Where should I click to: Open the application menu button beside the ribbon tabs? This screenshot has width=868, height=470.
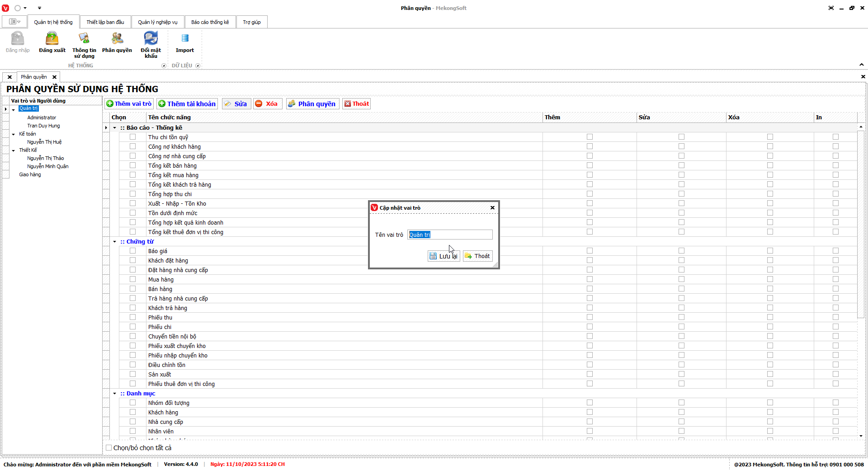point(14,22)
